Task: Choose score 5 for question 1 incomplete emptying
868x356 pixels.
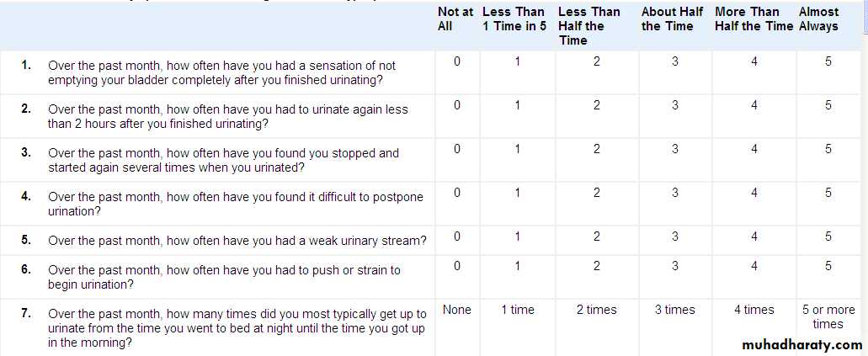Action: click(828, 61)
